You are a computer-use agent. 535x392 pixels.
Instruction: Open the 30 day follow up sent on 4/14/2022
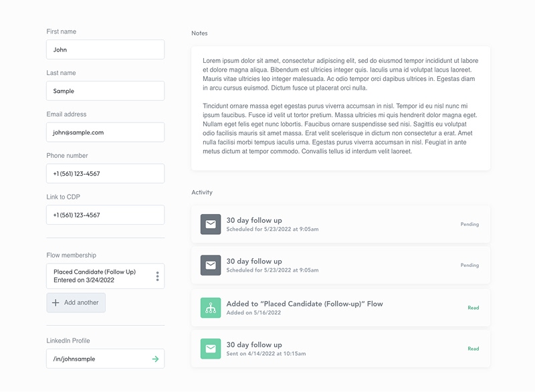(340, 349)
